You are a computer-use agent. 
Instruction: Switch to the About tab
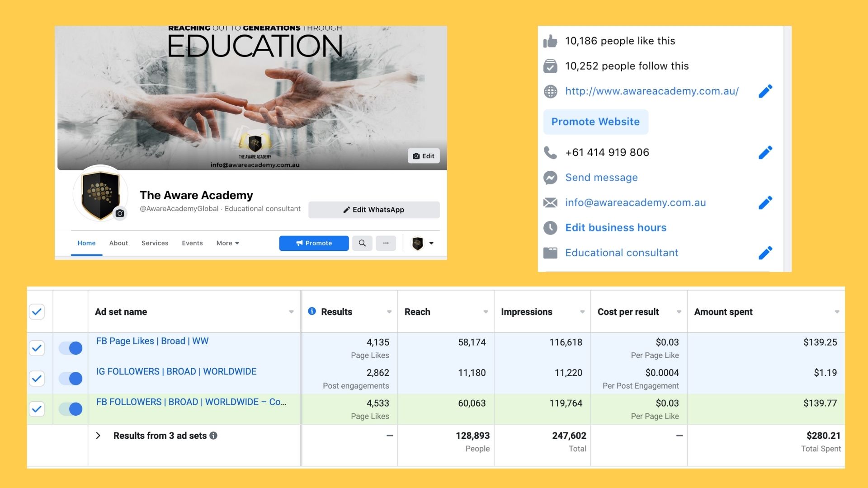pyautogui.click(x=118, y=243)
